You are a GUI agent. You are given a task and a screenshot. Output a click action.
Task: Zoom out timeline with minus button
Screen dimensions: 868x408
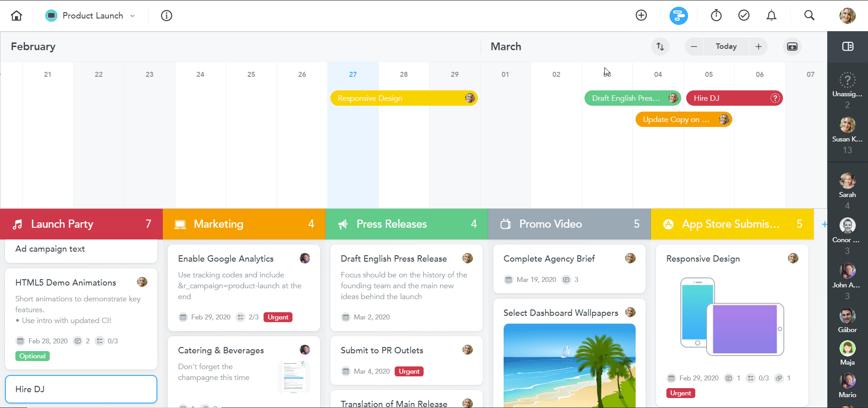pyautogui.click(x=694, y=47)
